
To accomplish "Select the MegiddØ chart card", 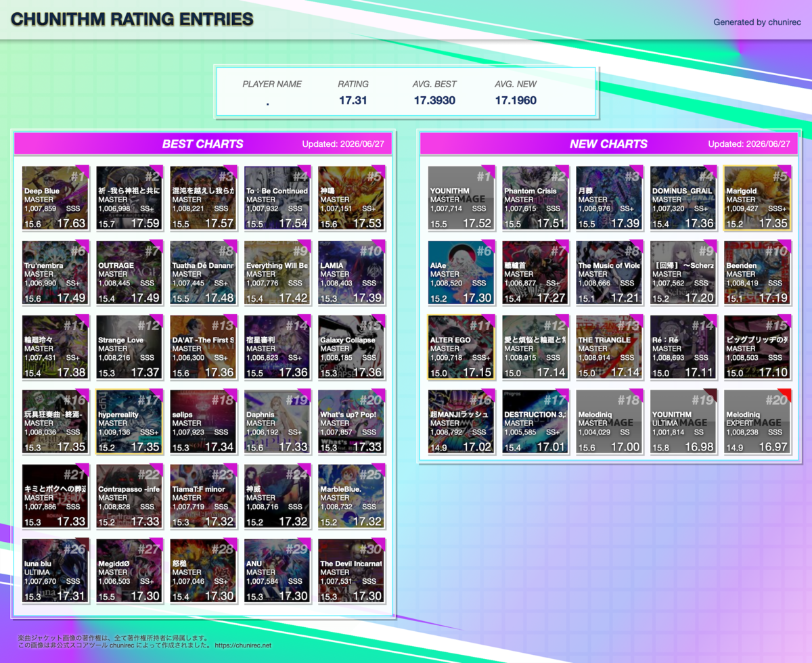I will click(x=129, y=570).
